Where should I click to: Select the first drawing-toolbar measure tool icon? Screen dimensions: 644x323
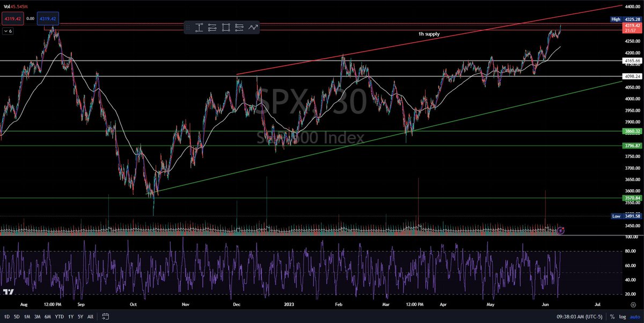(199, 27)
